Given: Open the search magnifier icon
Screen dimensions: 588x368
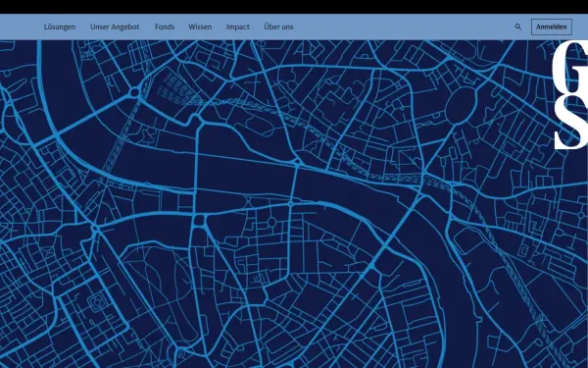Looking at the screenshot, I should [x=517, y=27].
